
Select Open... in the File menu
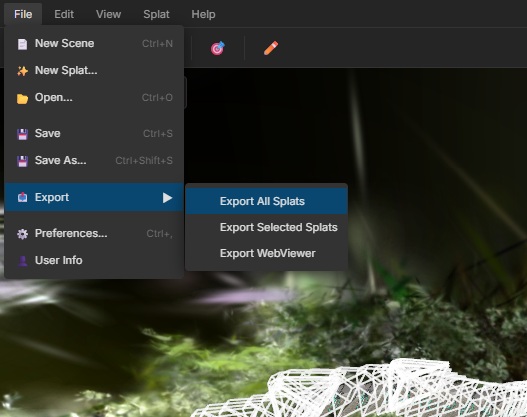point(94,97)
